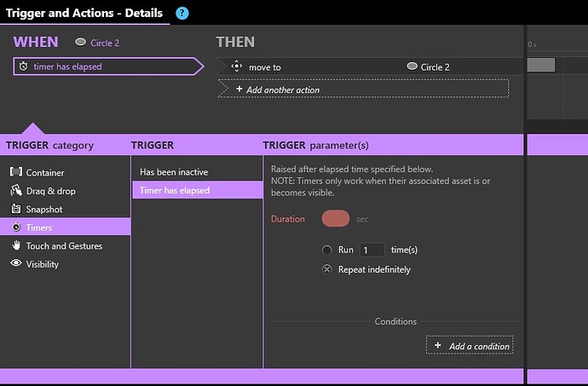This screenshot has width=588, height=386.
Task: Click the Container category bracket icon
Action: point(15,172)
